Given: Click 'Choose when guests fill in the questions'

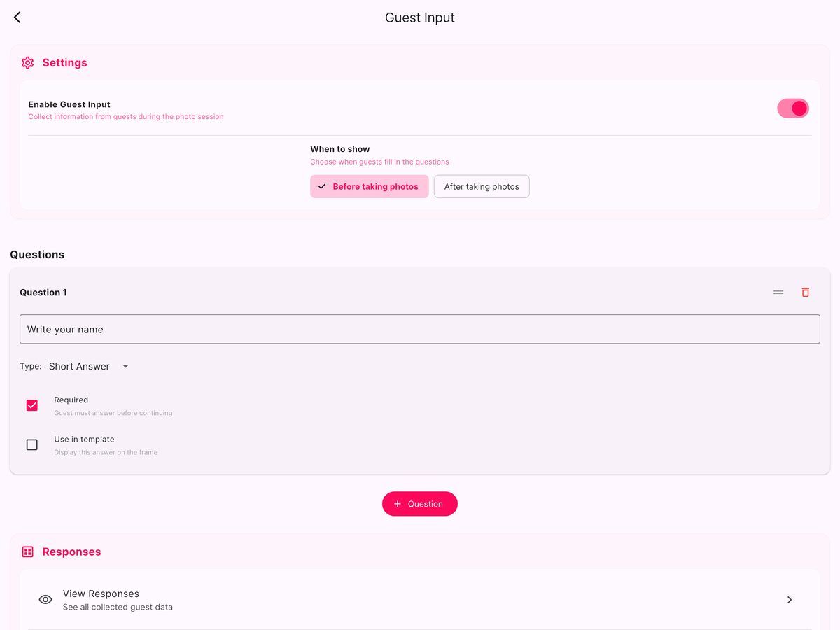Looking at the screenshot, I should coord(379,162).
